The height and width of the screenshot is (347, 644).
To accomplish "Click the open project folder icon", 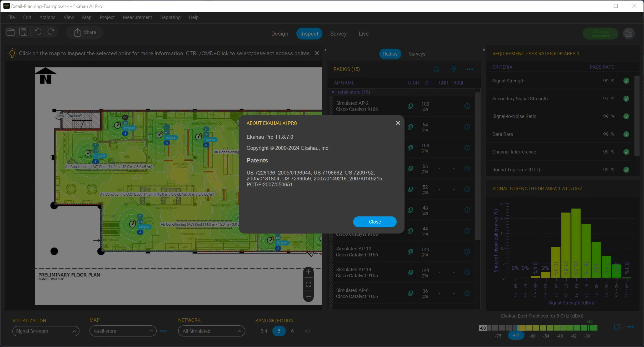I will 10,32.
